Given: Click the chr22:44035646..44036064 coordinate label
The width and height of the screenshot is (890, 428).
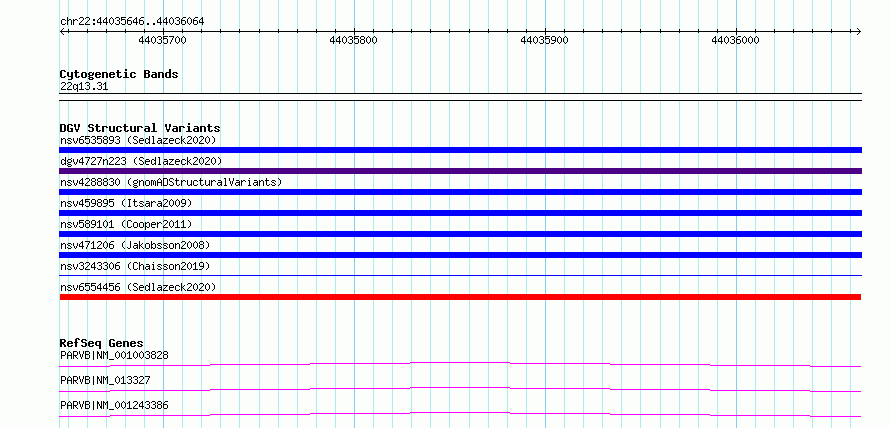Looking at the screenshot, I should coord(132,21).
